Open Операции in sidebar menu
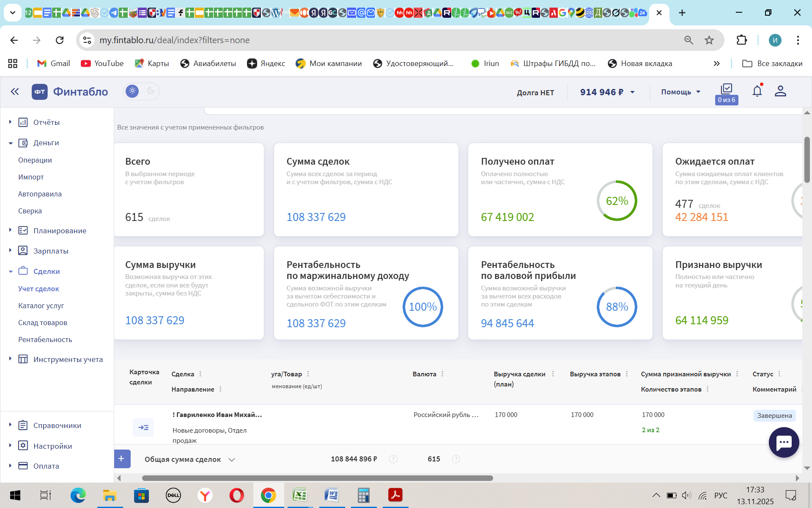This screenshot has height=508, width=812. coord(35,160)
